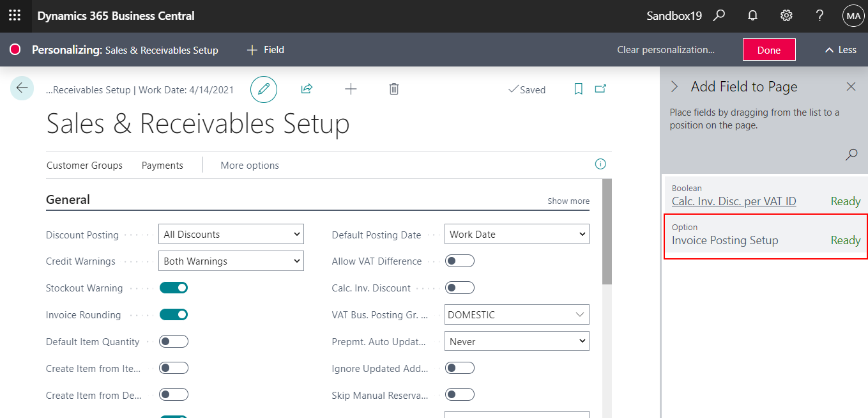The width and height of the screenshot is (868, 418).
Task: Click the pencil edit icon
Action: 264,89
